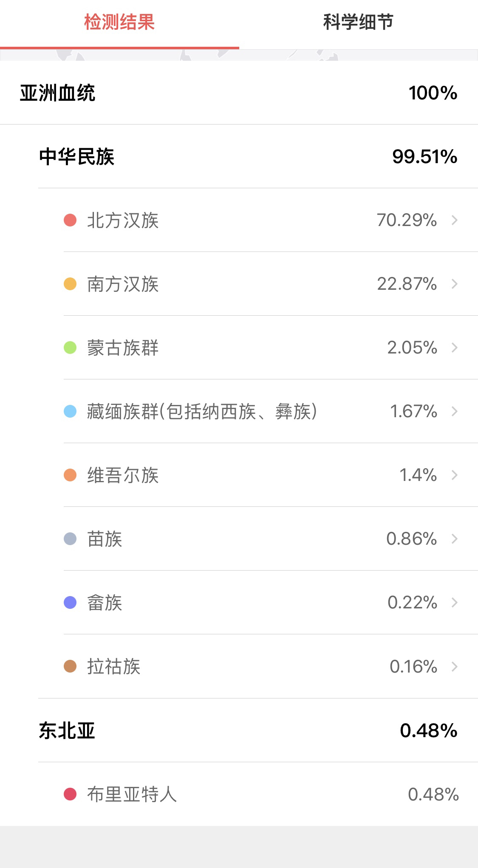This screenshot has height=868, width=478.
Task: Open the 南方汉族 chevron arrow
Action: [x=454, y=284]
